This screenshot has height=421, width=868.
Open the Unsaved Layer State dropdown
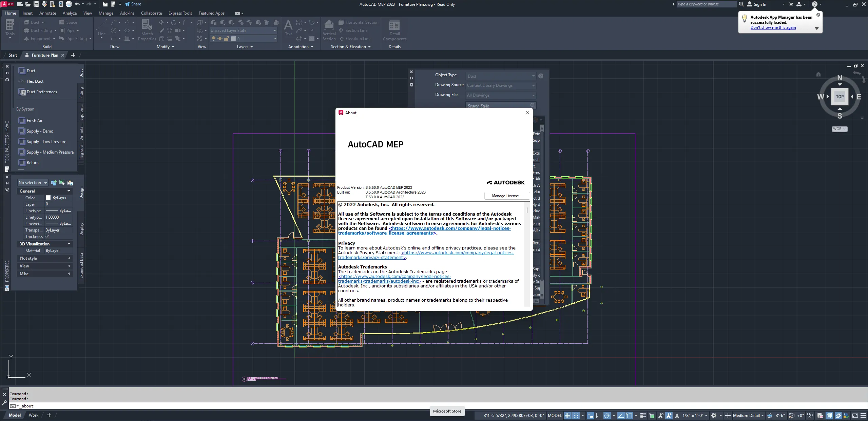[x=243, y=31]
